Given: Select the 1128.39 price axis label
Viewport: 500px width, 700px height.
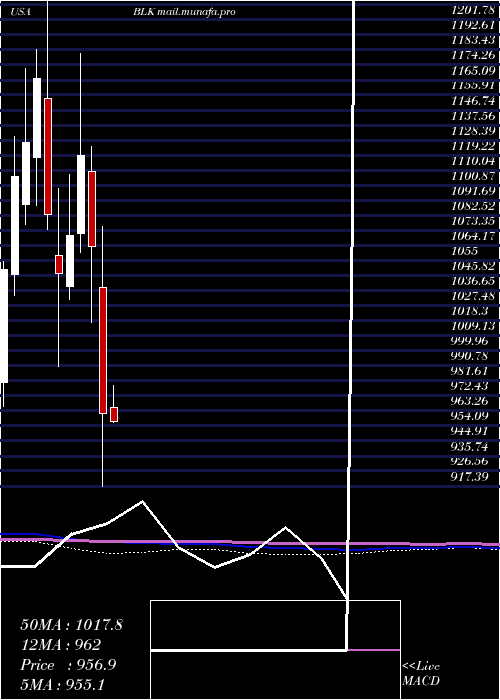Looking at the screenshot, I should point(474,131).
